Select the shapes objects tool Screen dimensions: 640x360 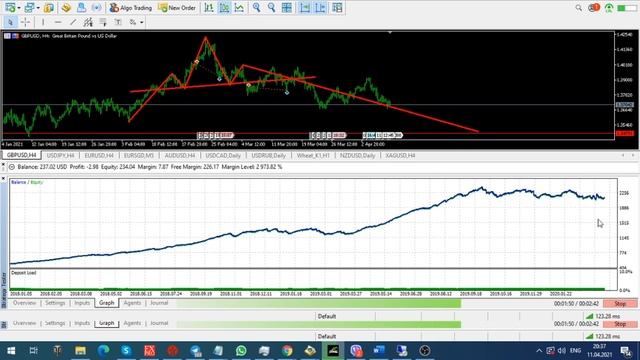133,22
